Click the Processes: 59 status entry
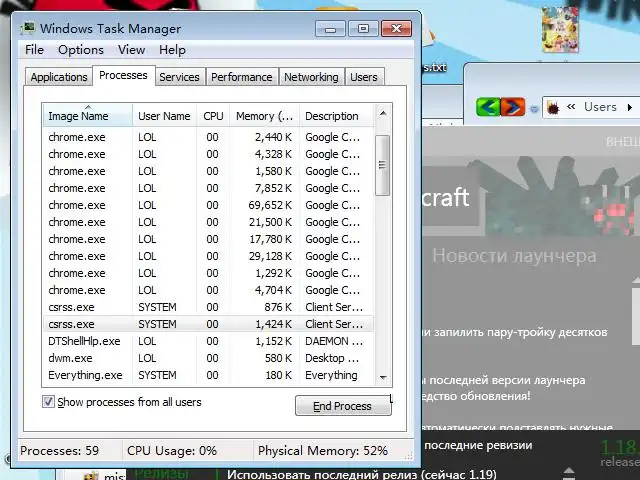This screenshot has width=640, height=480. 60,451
